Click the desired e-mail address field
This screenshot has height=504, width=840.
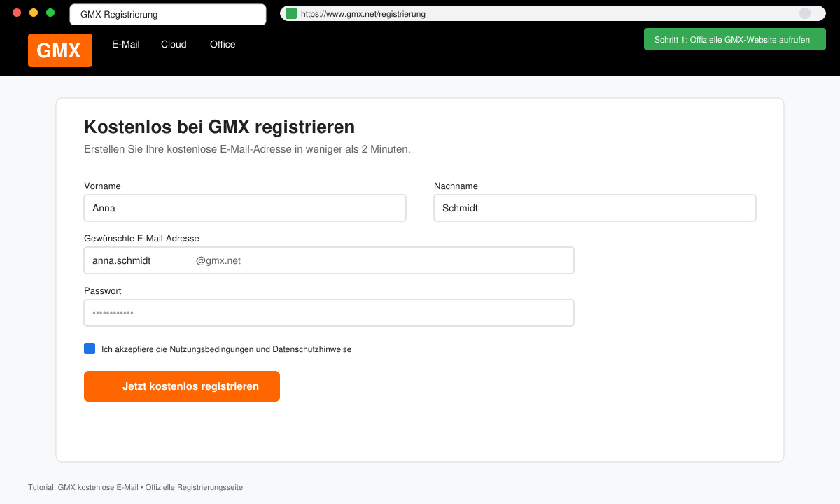(329, 260)
